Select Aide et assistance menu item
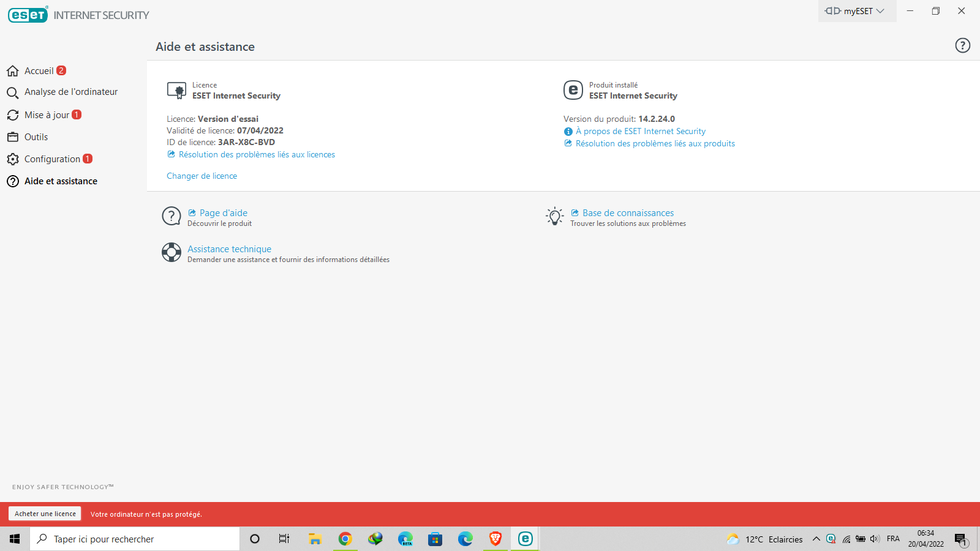The width and height of the screenshot is (980, 551). pyautogui.click(x=61, y=181)
